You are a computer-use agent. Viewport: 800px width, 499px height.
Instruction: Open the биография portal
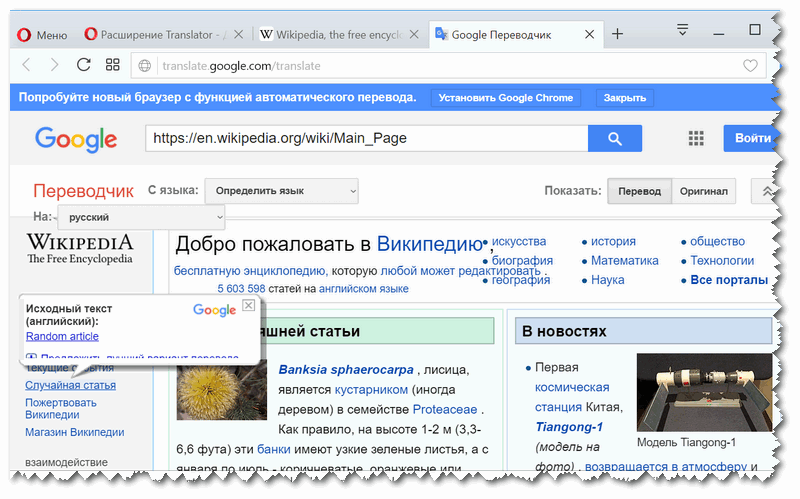coord(522,261)
